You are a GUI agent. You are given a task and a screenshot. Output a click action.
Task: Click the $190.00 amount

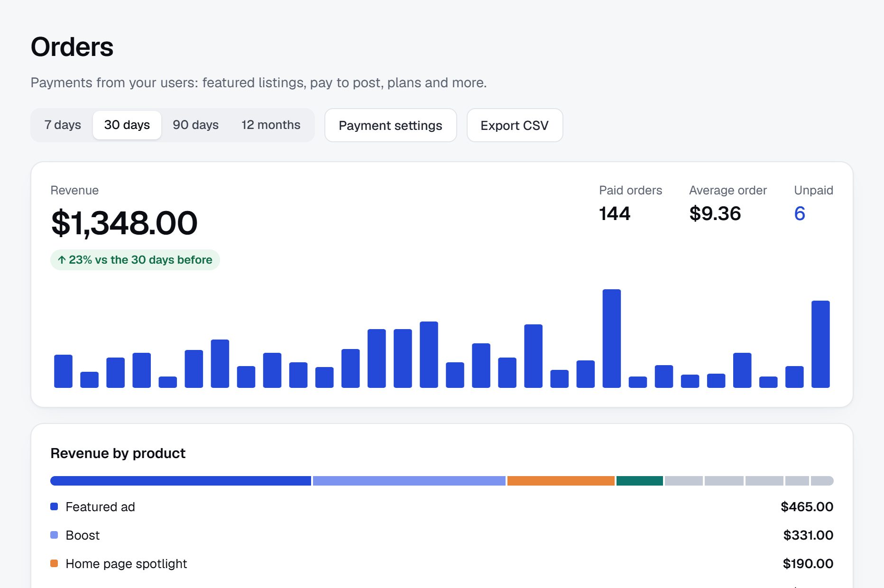[x=808, y=563]
